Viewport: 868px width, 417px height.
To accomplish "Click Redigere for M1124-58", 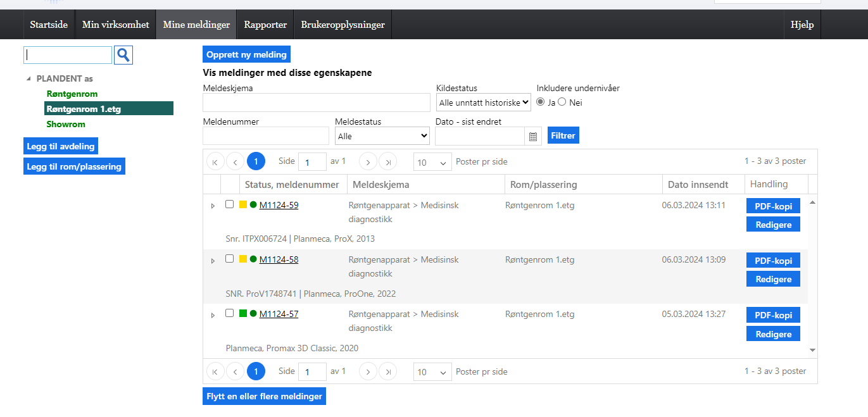I will pyautogui.click(x=773, y=279).
